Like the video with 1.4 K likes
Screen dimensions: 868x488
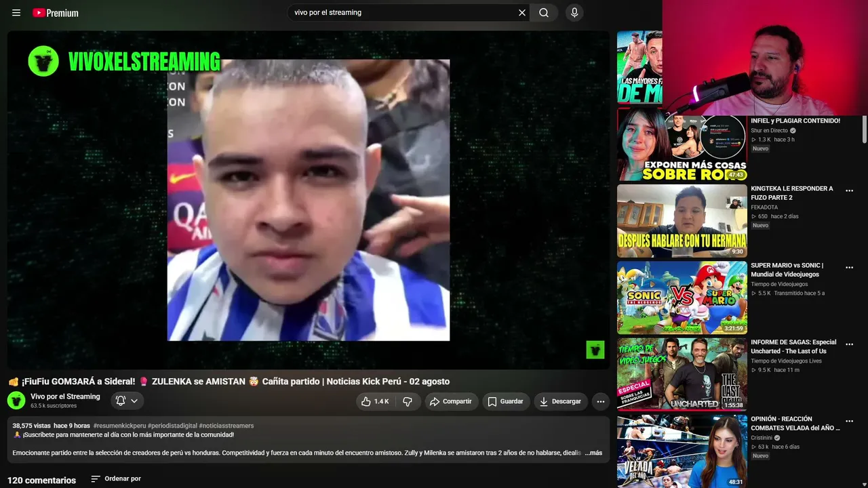click(375, 401)
